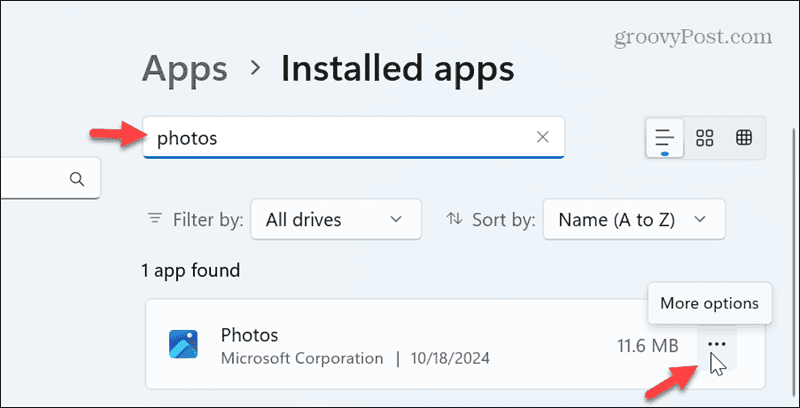
Task: Click the Photos app name
Action: pos(249,335)
